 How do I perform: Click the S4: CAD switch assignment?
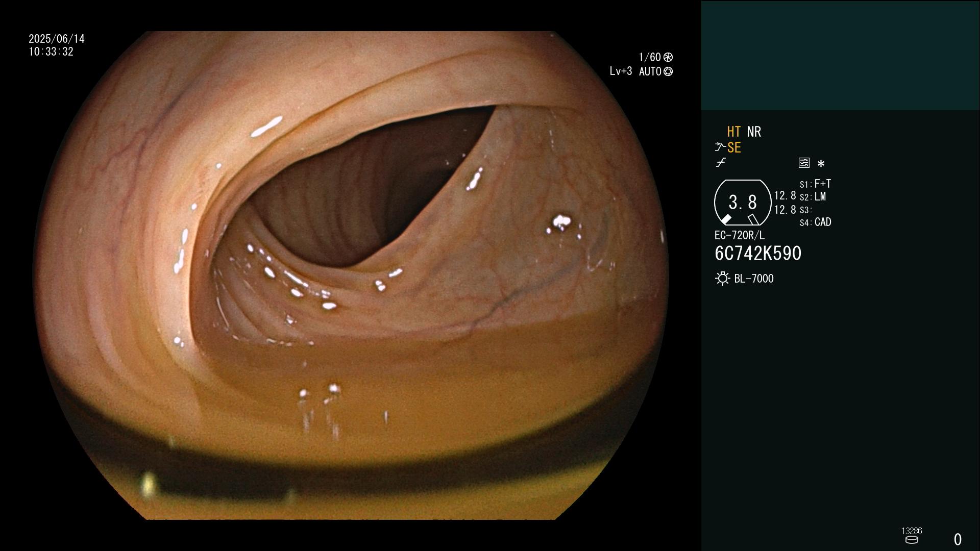pos(815,222)
